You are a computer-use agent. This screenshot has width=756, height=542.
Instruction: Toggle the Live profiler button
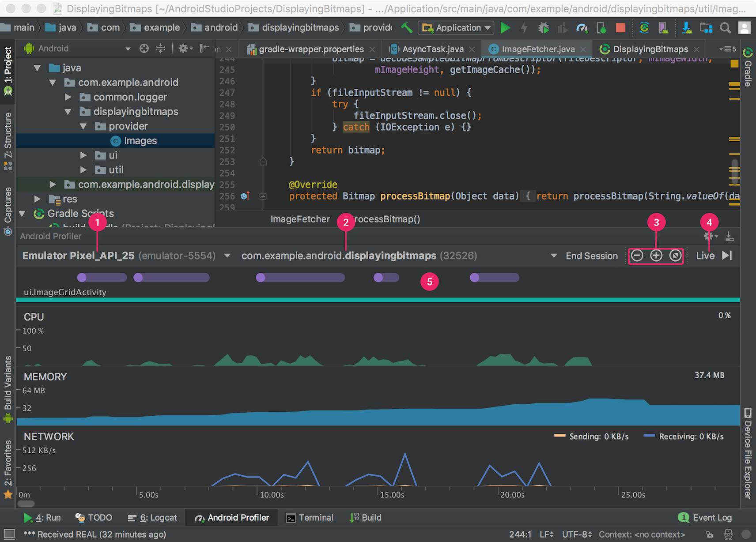point(705,256)
